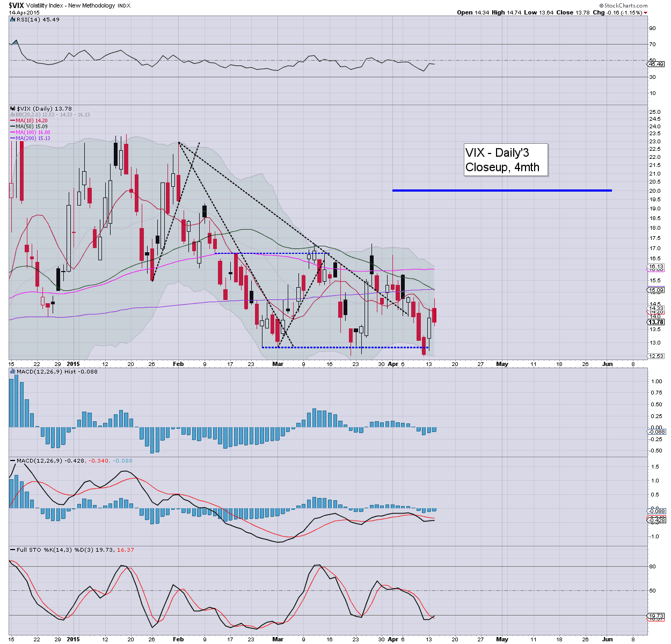The height and width of the screenshot is (644, 671).
Task: Click the line marker before Full STO
Action: pos(12,550)
